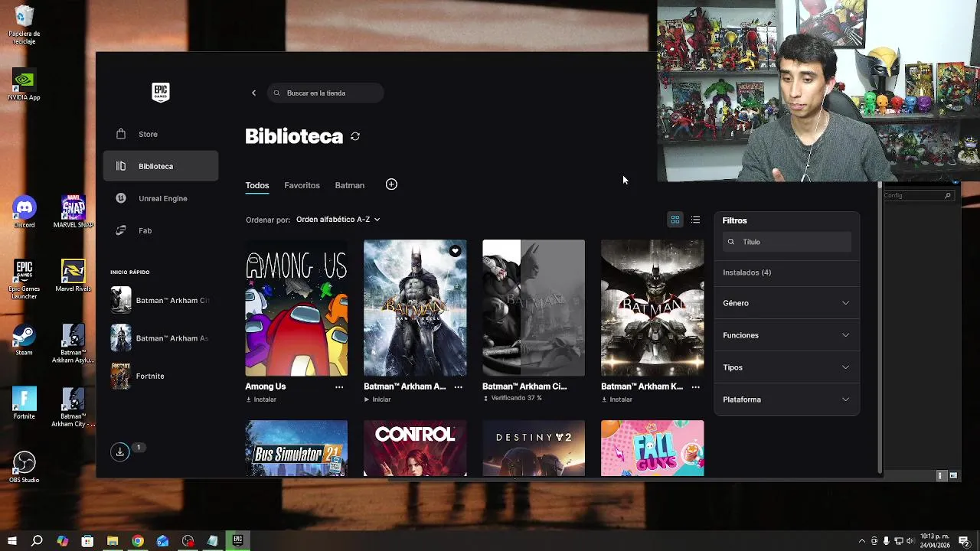Open File Explorer from taskbar
Screen dimensions: 980x551
click(113, 541)
